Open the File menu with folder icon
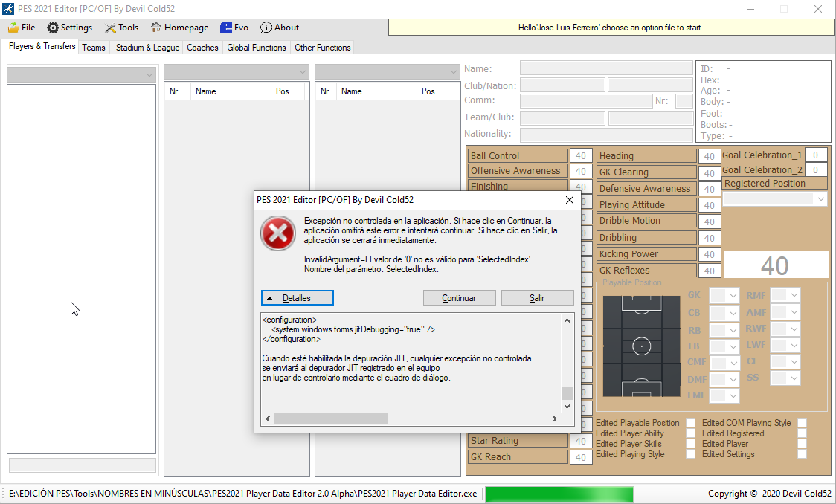Viewport: 836px width, 504px height. click(x=22, y=28)
